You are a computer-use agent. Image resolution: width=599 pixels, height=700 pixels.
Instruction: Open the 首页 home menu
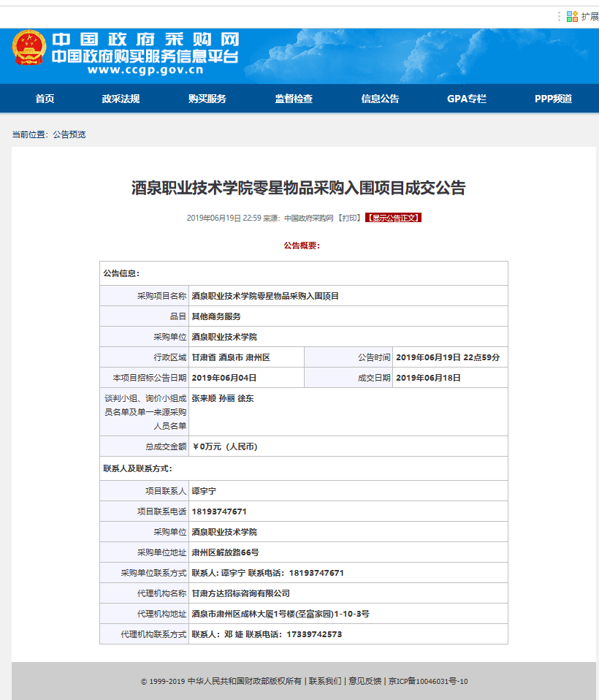[x=45, y=99]
